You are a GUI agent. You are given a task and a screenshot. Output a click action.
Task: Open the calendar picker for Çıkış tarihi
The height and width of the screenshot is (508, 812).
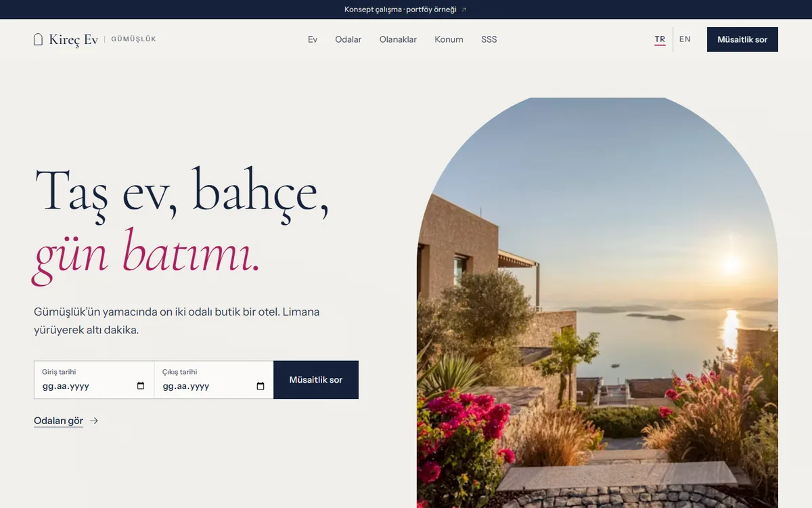[x=261, y=386]
